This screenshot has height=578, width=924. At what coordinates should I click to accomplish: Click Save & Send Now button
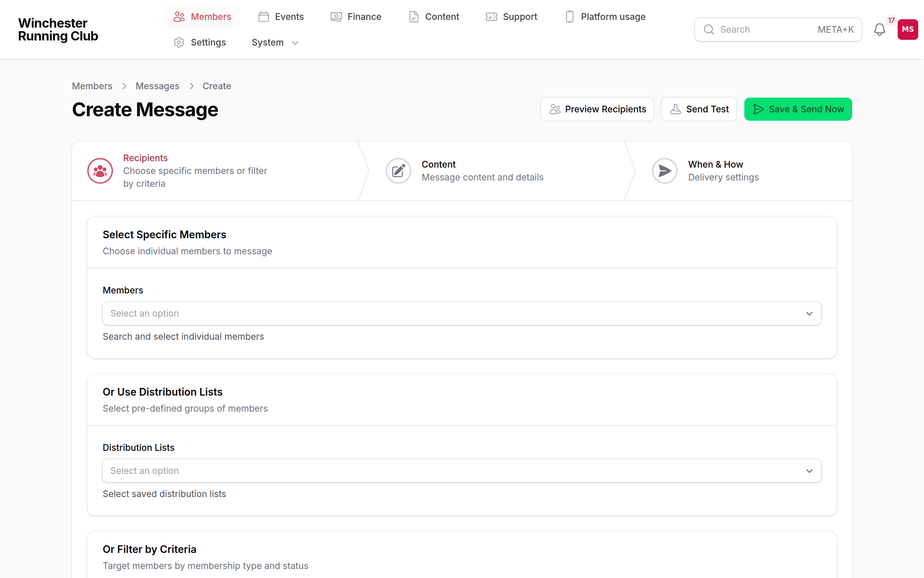tap(798, 109)
